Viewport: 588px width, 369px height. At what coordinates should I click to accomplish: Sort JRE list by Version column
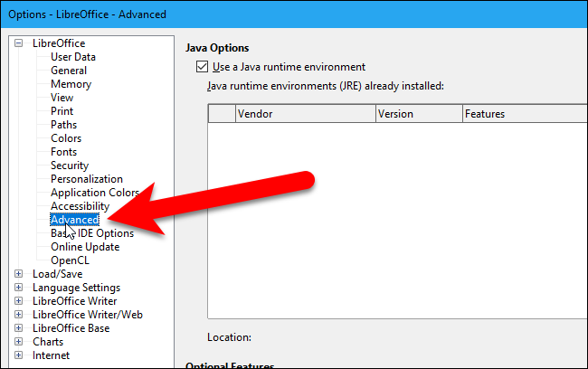pos(419,114)
